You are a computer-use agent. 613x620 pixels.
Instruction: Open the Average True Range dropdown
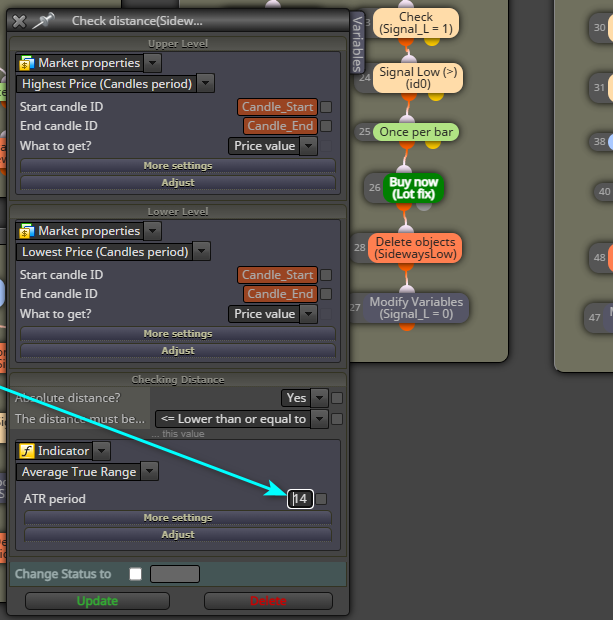point(149,471)
